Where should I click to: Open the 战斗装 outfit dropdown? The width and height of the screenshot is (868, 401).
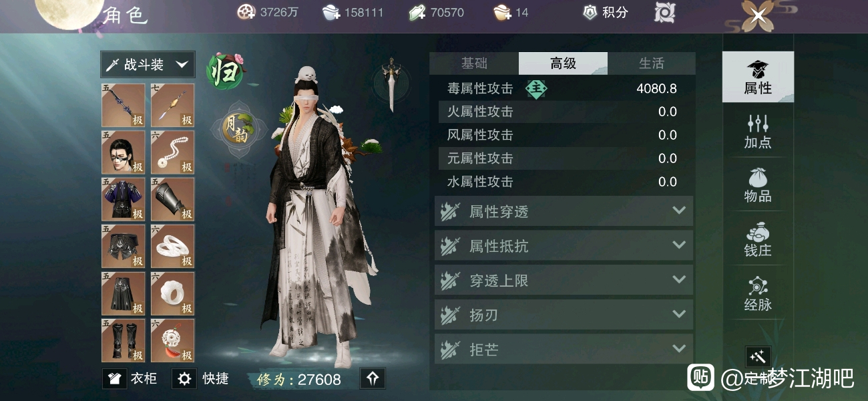148,65
